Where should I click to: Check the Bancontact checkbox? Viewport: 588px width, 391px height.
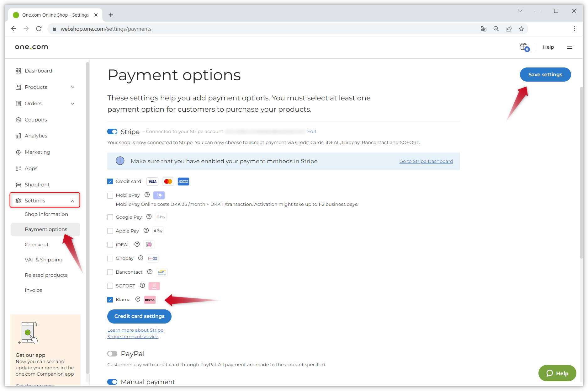tap(110, 272)
